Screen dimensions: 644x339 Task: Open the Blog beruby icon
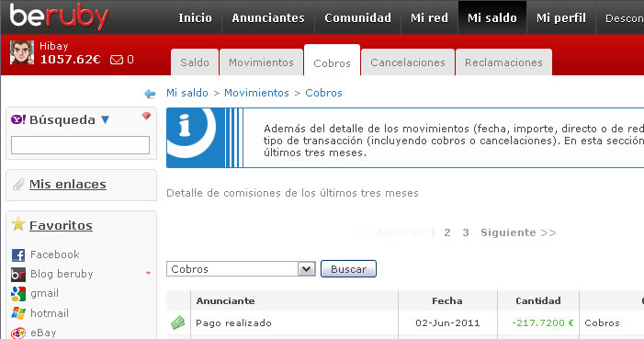(18, 275)
